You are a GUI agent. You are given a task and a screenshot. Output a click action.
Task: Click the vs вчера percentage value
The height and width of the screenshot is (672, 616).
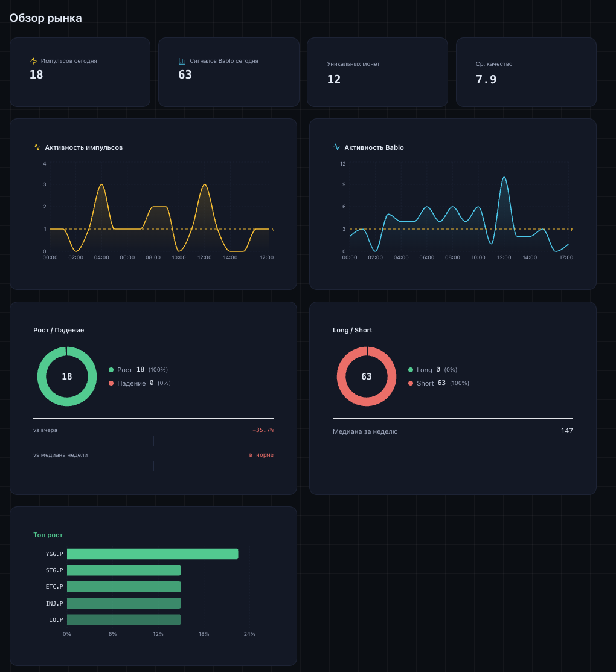[x=263, y=430]
